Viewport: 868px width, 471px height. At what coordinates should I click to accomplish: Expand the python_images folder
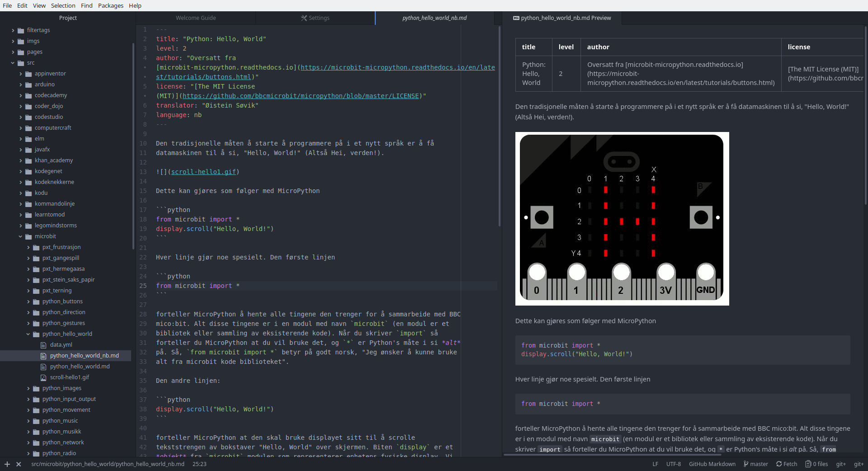coord(28,388)
